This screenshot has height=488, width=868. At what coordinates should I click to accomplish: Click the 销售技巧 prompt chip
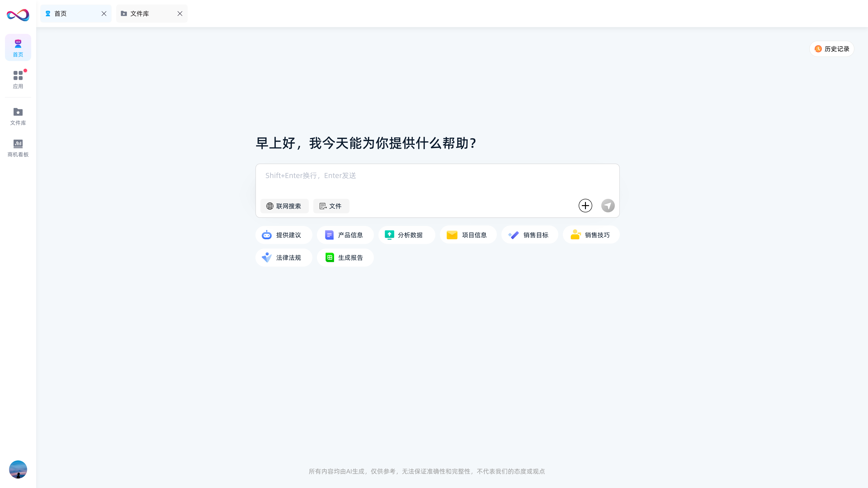pyautogui.click(x=591, y=235)
